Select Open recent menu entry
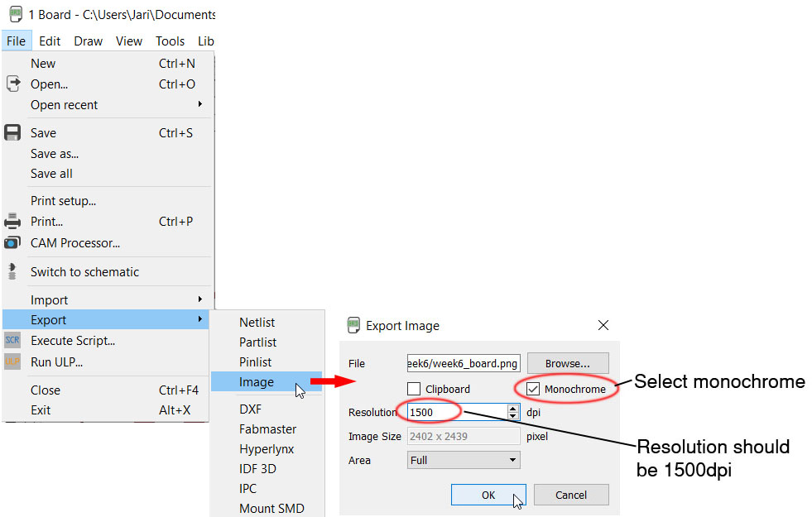This screenshot has height=517, width=812. point(106,104)
